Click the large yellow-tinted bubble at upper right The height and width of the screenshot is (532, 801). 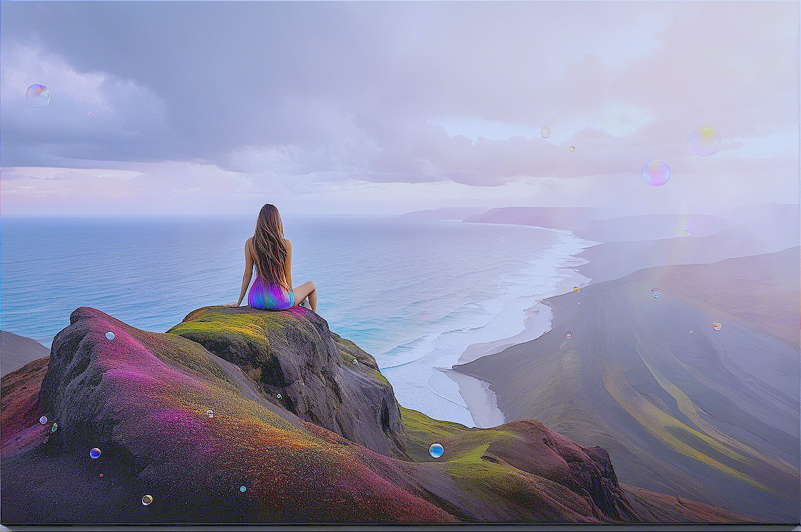pyautogui.click(x=703, y=141)
